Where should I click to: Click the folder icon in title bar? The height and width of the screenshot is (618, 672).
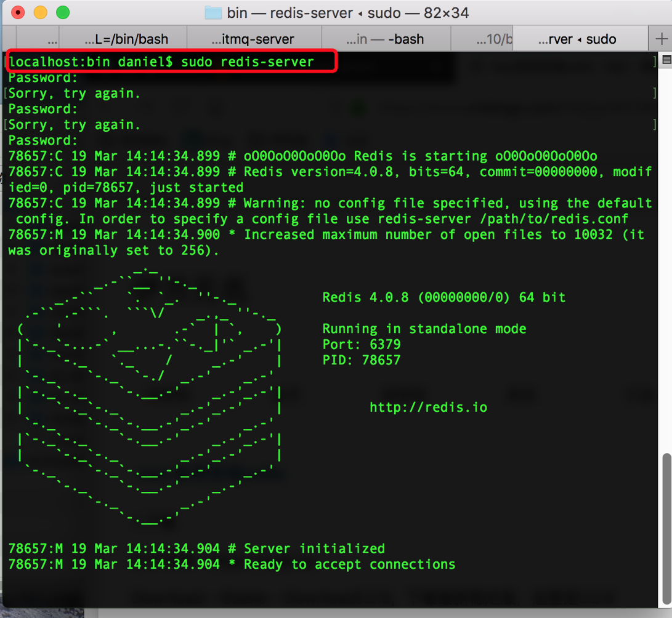point(213,13)
